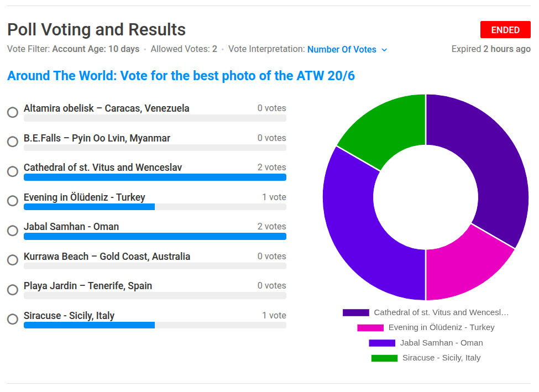Select the Jabal Samhan - Oman radio button
The height and width of the screenshot is (392, 539).
tap(12, 231)
